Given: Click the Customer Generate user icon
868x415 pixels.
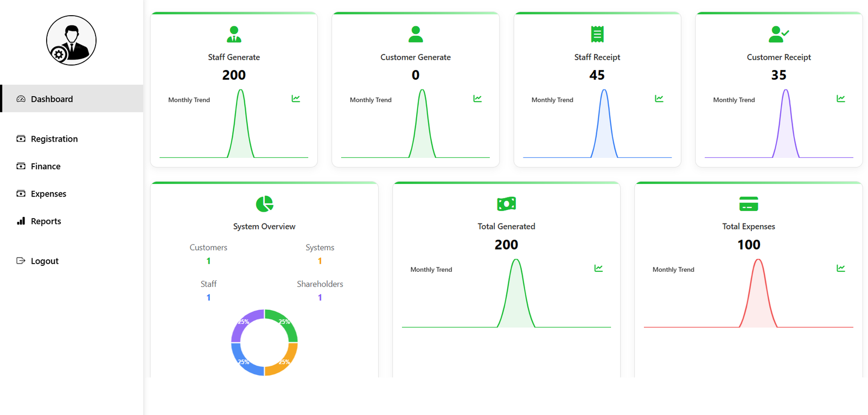Looking at the screenshot, I should [416, 34].
